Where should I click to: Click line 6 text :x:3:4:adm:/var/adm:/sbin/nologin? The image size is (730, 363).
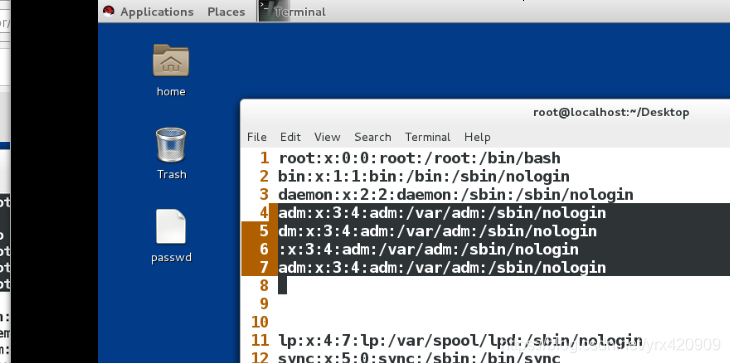click(428, 249)
